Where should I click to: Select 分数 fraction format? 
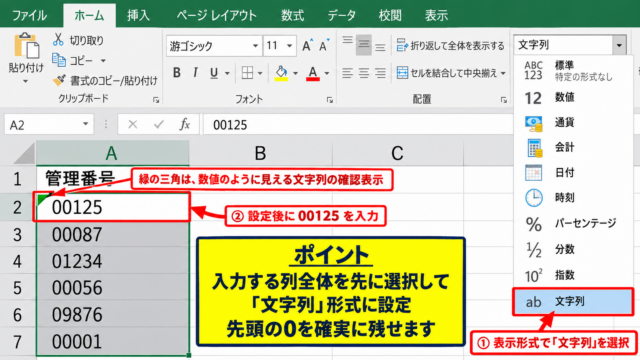click(x=573, y=249)
